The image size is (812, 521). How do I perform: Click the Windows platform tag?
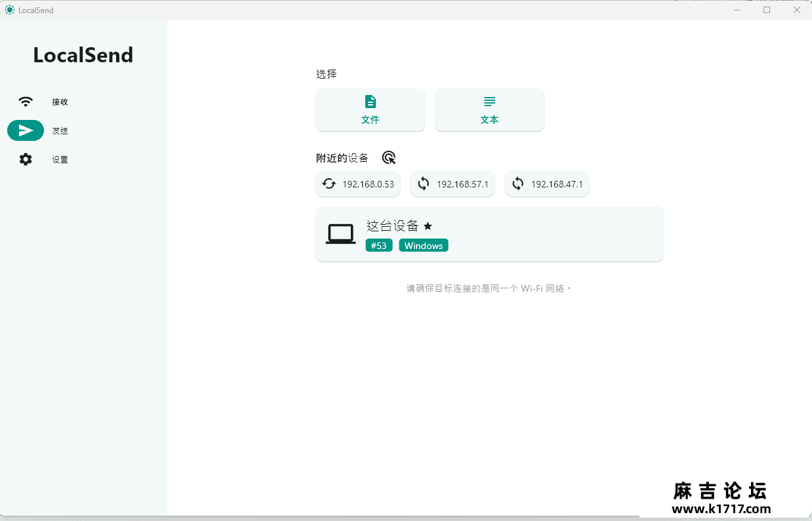(x=424, y=246)
